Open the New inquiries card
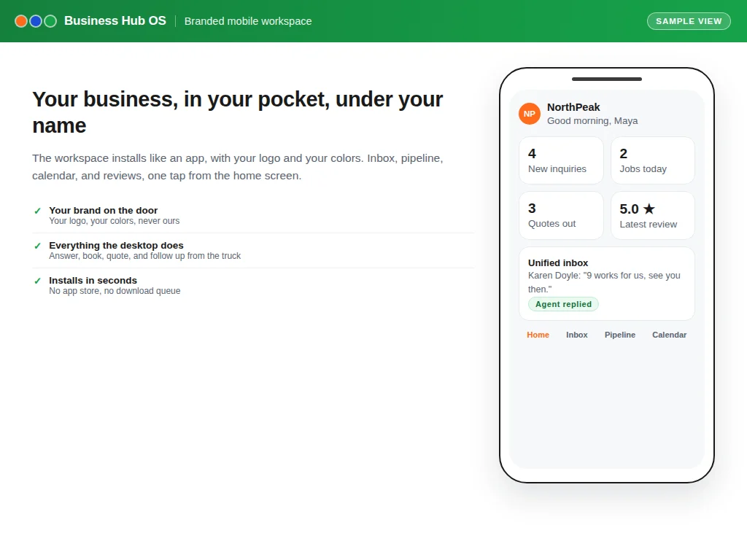Screen dimensions: 747x560 click(561, 160)
